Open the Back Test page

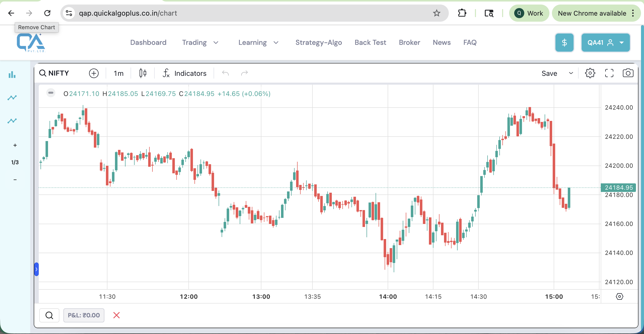click(370, 42)
